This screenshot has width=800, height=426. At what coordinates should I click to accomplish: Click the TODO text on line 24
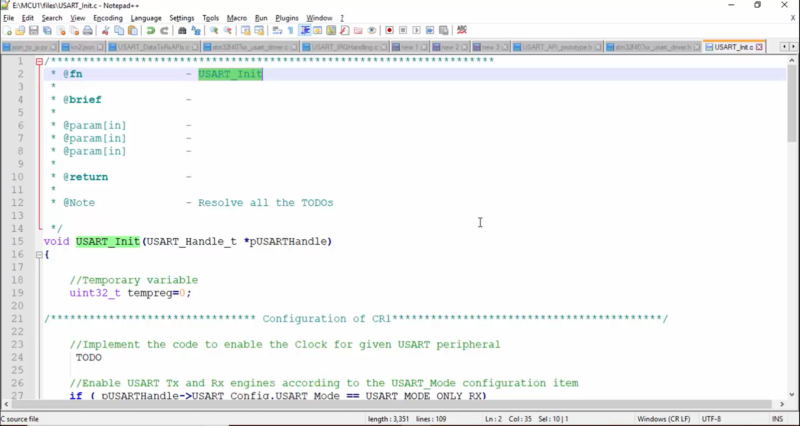pyautogui.click(x=89, y=357)
